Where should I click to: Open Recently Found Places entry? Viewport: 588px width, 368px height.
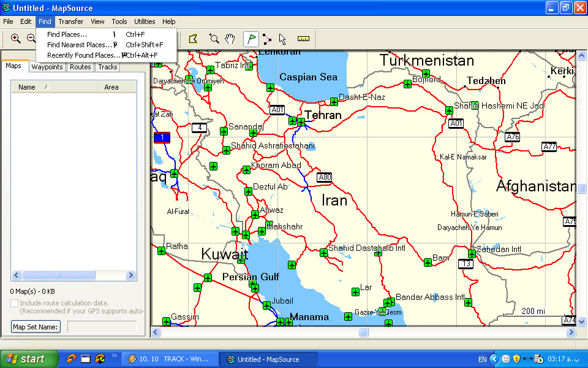(83, 55)
